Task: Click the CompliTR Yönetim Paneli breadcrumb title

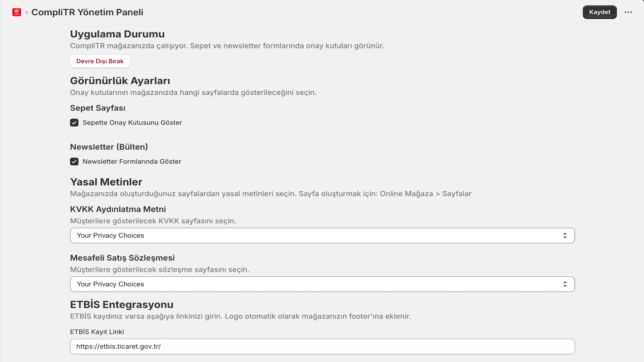Action: pyautogui.click(x=87, y=12)
